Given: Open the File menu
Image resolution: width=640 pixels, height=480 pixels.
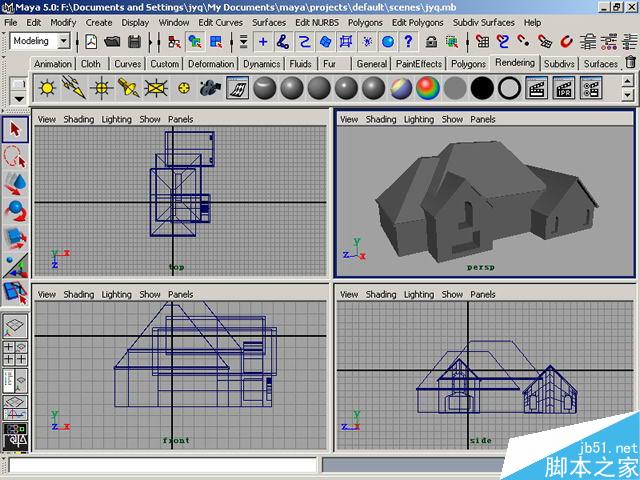Looking at the screenshot, I should pyautogui.click(x=11, y=22).
